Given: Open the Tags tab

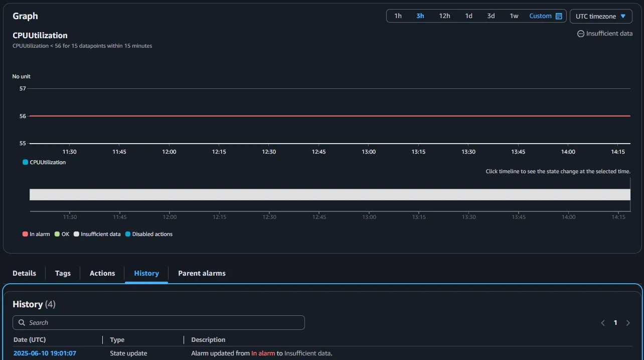Looking at the screenshot, I should coord(63,273).
